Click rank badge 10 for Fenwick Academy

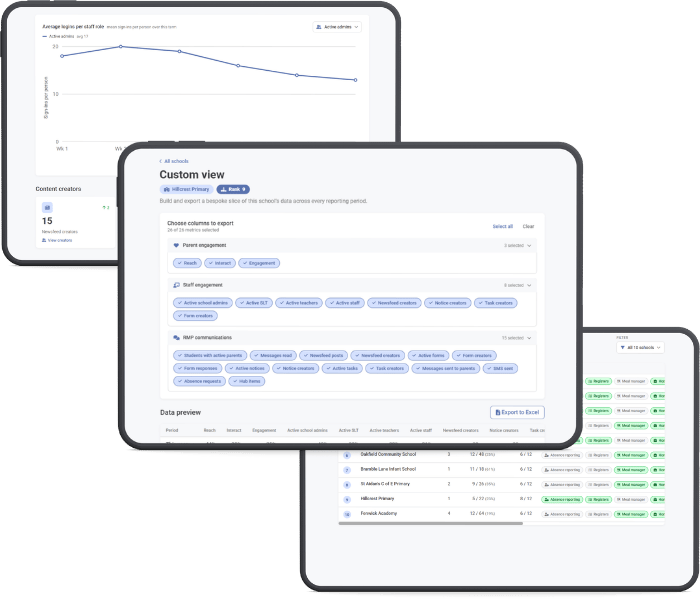[347, 514]
